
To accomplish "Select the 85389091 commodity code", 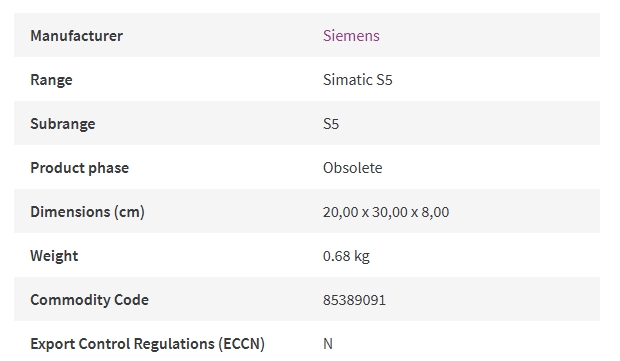I will pos(354,300).
